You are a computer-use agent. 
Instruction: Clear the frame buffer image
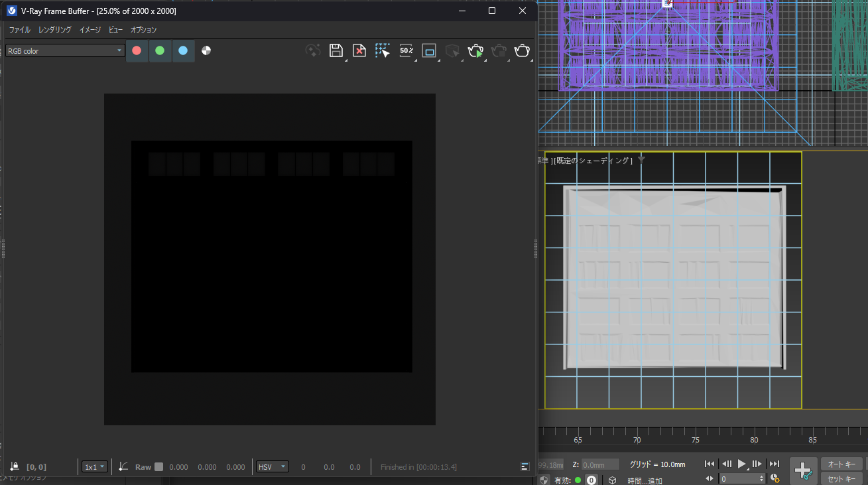(x=359, y=50)
